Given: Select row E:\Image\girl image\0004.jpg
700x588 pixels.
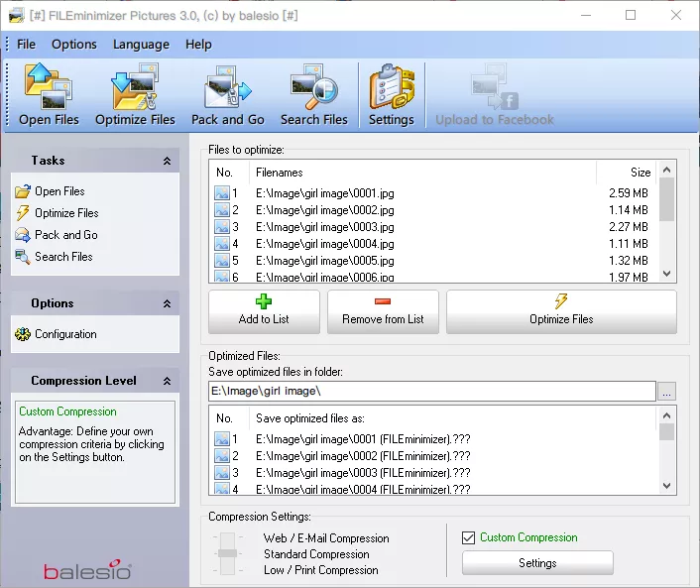Looking at the screenshot, I should tap(432, 244).
